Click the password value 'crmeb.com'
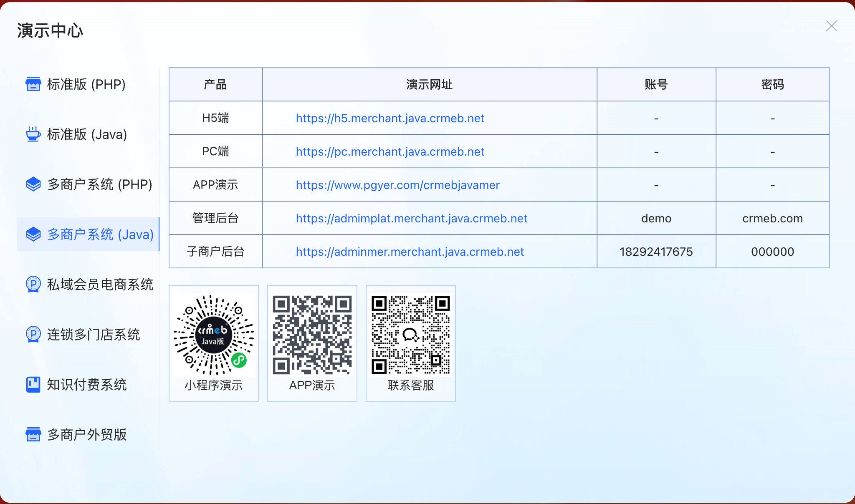 [x=772, y=218]
